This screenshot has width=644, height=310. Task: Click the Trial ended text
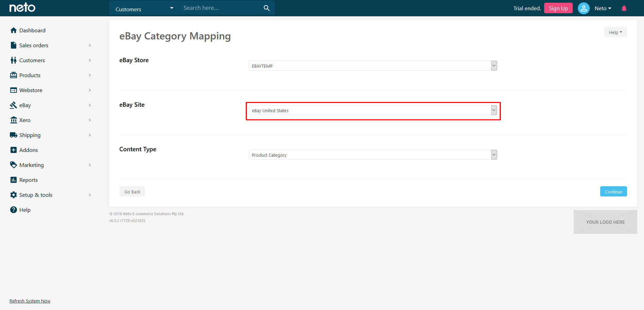(527, 8)
